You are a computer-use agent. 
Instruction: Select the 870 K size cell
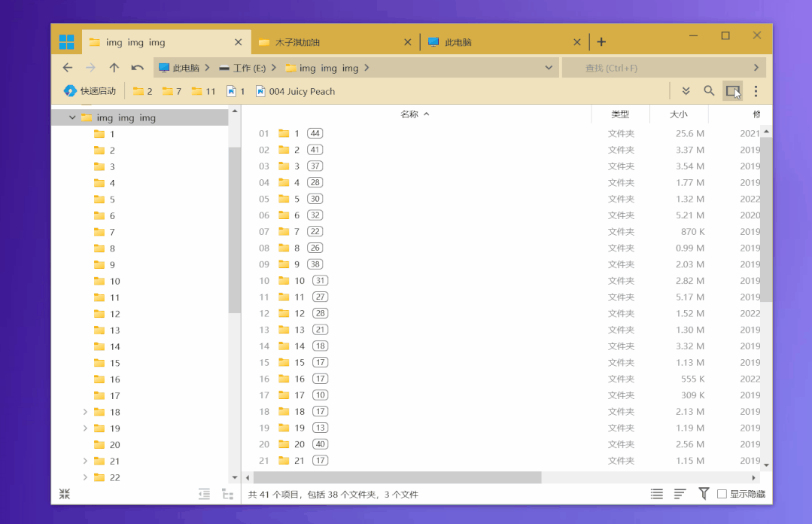pos(692,232)
